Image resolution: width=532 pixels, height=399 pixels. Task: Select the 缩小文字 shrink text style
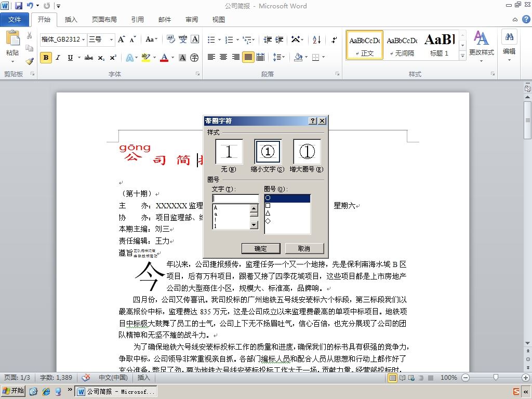[268, 152]
